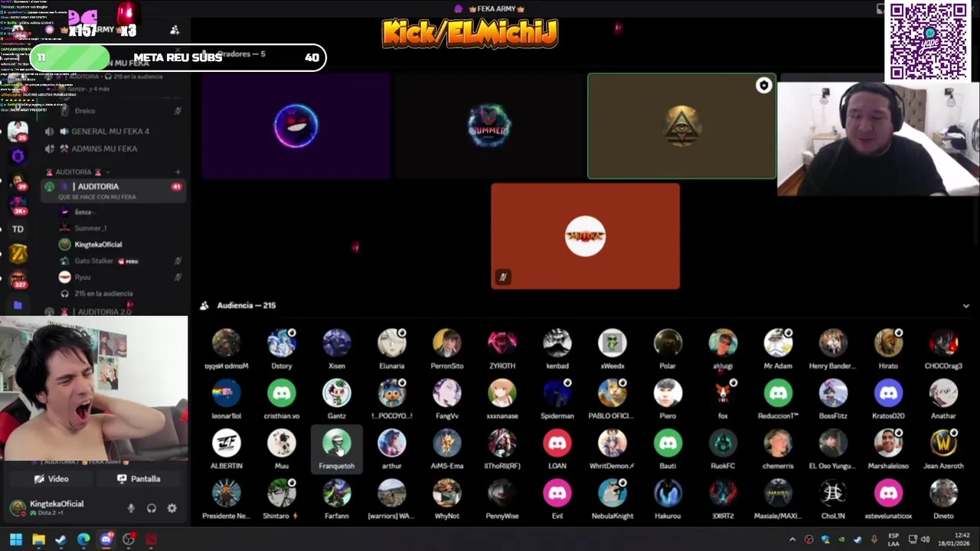Join the ADMINS MU FEKA voice channel
Screen dimensions: 980x551
104,148
